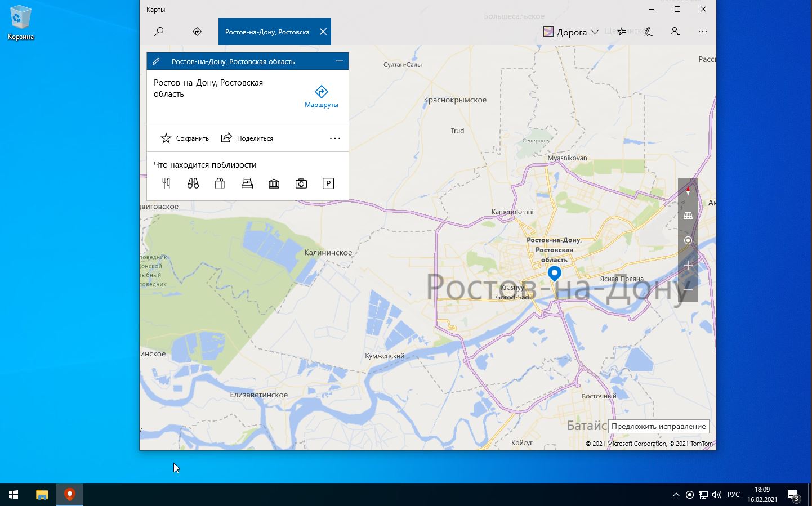The height and width of the screenshot is (506, 812).
Task: Edit the place name with pencil icon
Action: tap(156, 61)
